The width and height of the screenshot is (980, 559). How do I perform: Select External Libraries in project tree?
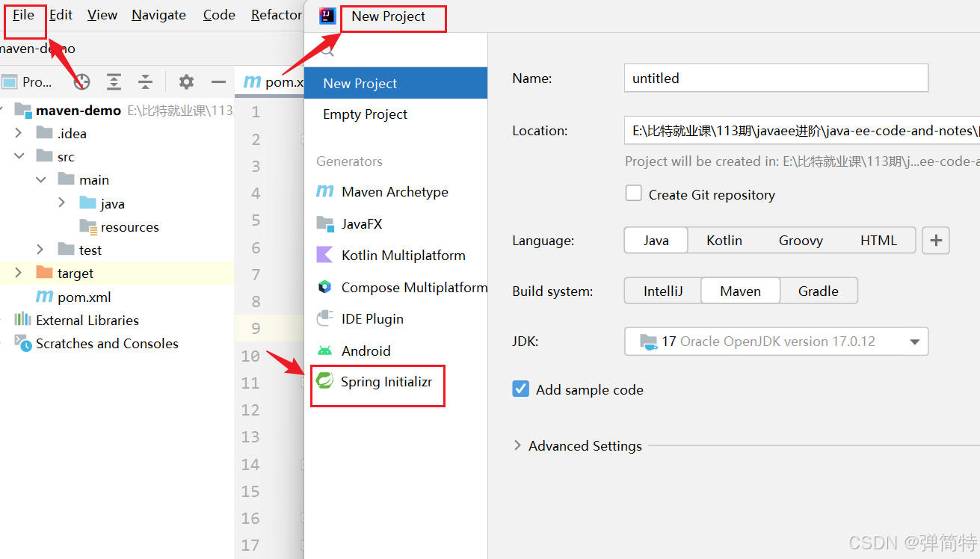tap(87, 320)
